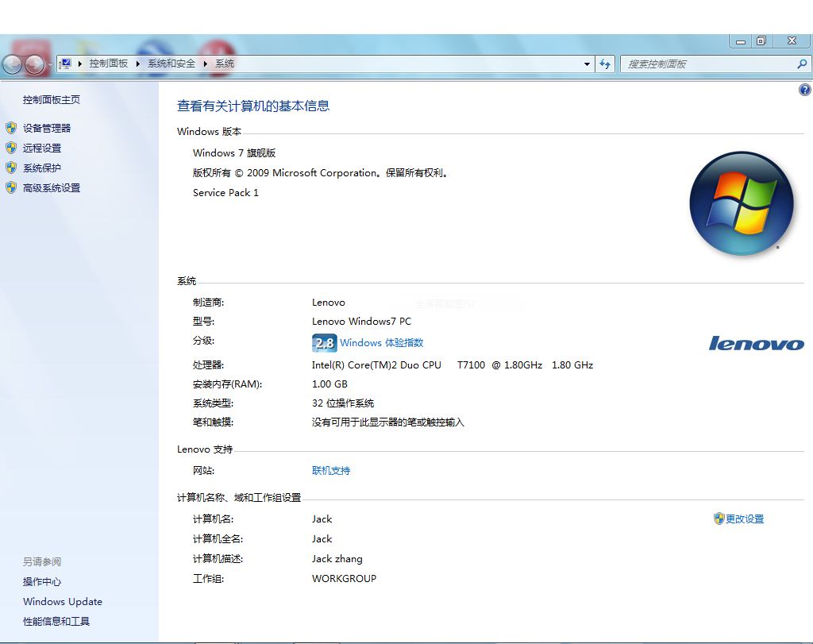Open the address bar history dropdown
Image resolution: width=813 pixels, height=644 pixels.
(587, 64)
